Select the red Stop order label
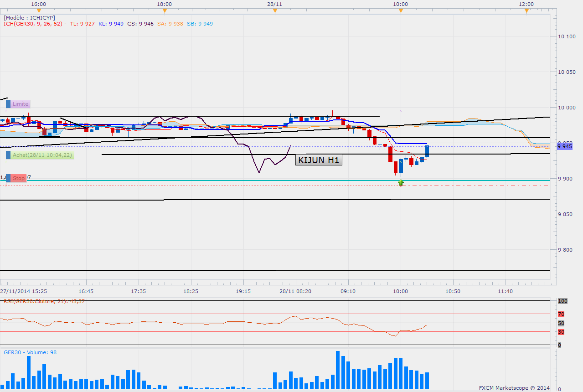The width and height of the screenshot is (583, 392). click(x=19, y=178)
